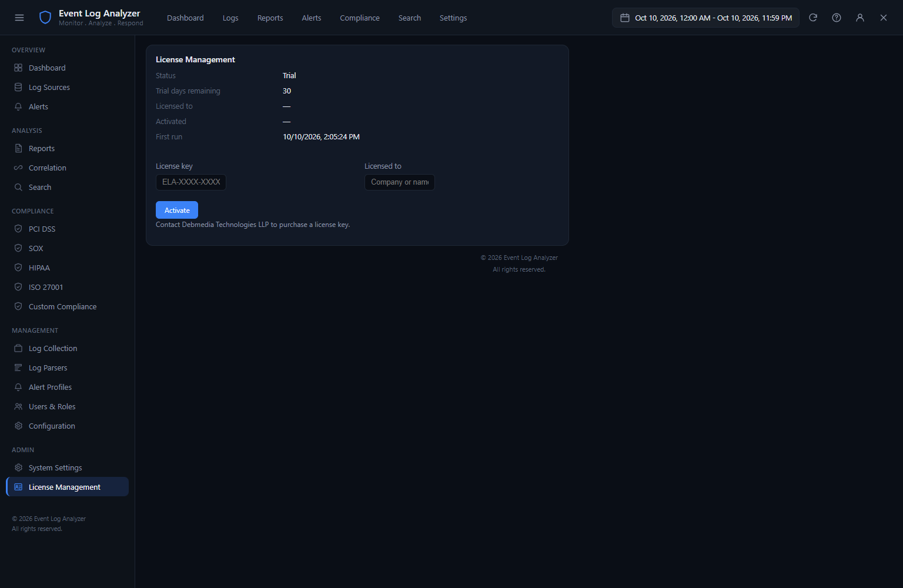Click the Search magnifier icon in sidebar

coord(18,187)
